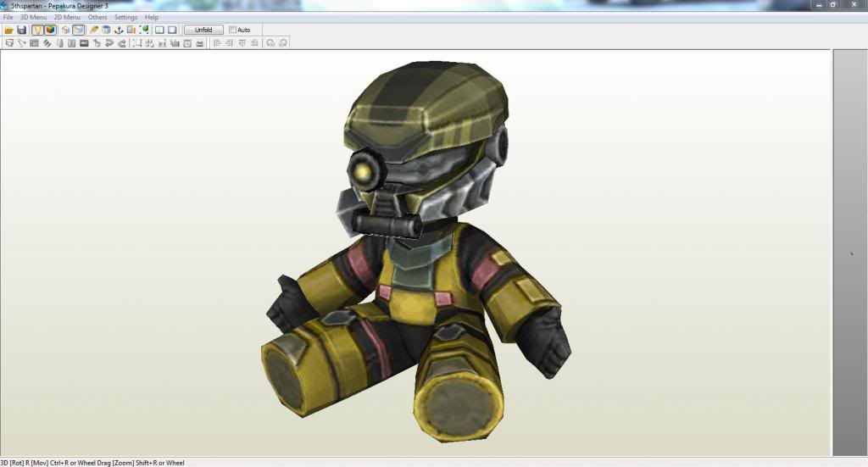Click the dark rectangle icon in lower toolbar
The width and height of the screenshot is (868, 467).
(x=84, y=43)
